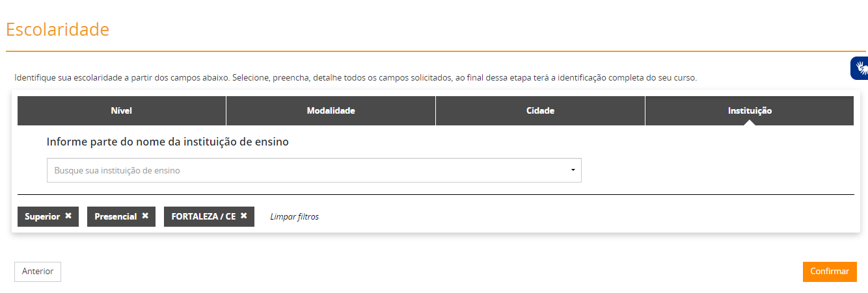The image size is (868, 293).
Task: Go to the Cidade tab
Action: click(x=540, y=111)
